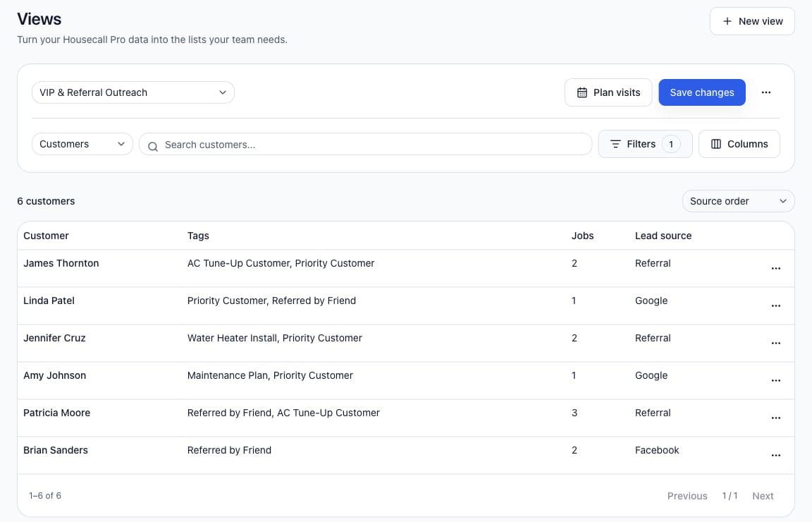Open row actions menu for Amy Johnson

point(776,380)
